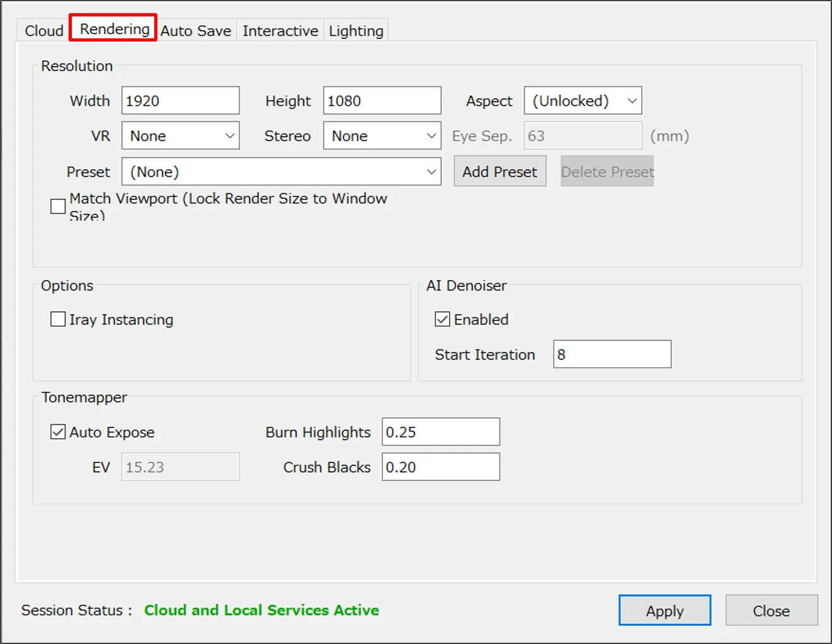Click the 'Resolution' group label
The width and height of the screenshot is (832, 644).
(x=77, y=66)
